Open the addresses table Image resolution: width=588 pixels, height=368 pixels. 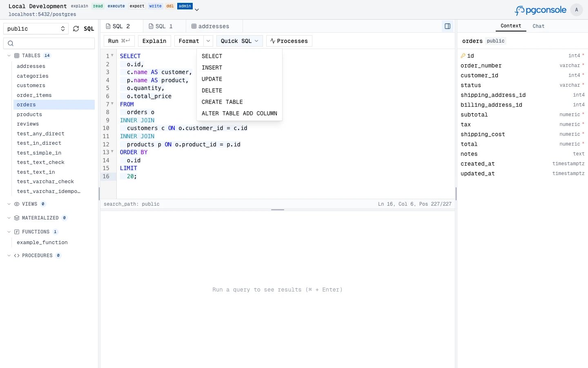pyautogui.click(x=54, y=66)
